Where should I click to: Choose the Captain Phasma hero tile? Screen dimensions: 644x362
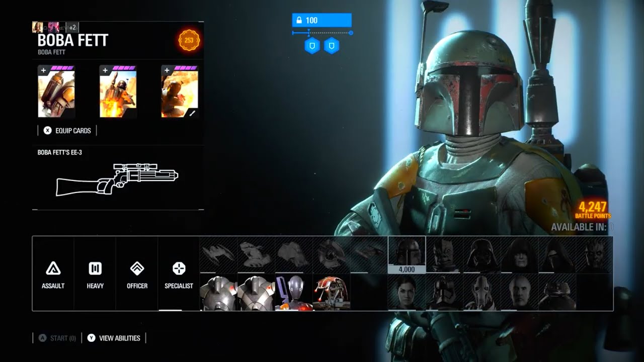pos(444,292)
